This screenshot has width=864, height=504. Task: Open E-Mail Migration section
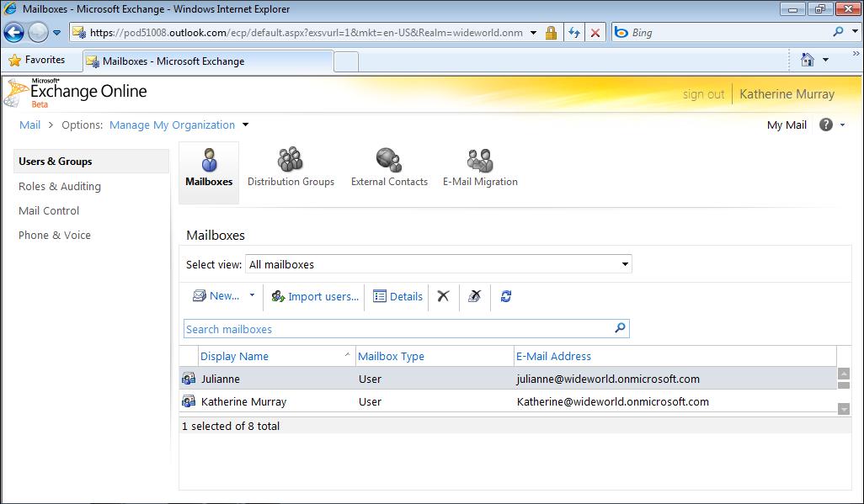coord(480,168)
